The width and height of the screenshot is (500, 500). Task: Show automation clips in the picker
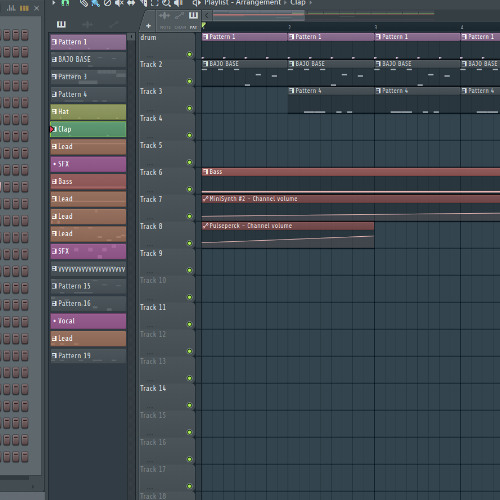[114, 24]
